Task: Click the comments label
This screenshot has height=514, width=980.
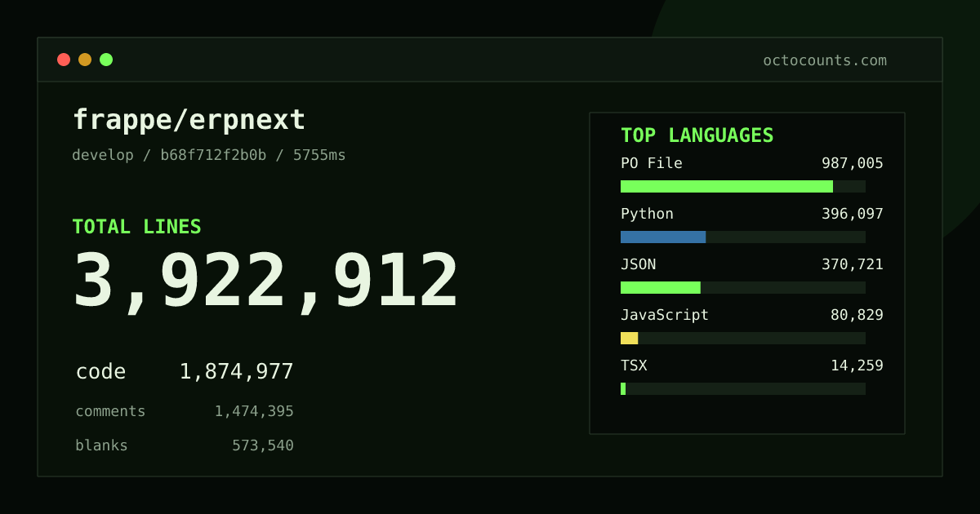Action: (110, 411)
